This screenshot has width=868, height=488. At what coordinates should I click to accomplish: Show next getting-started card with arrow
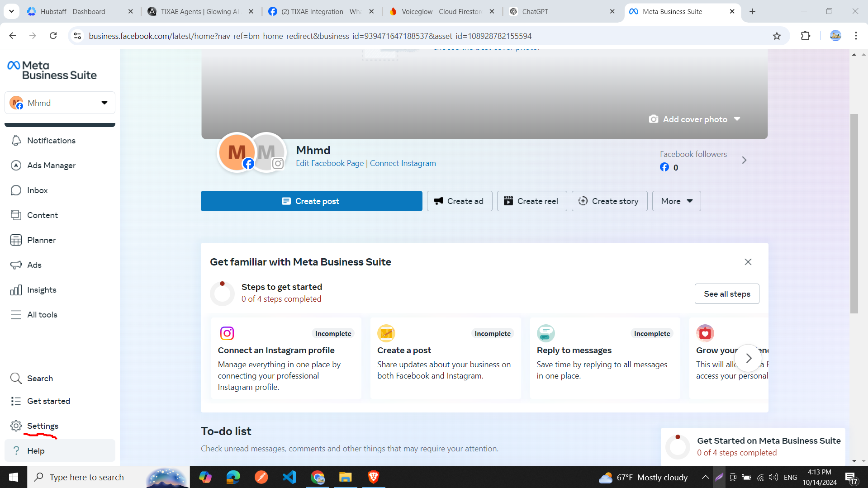coord(748,358)
